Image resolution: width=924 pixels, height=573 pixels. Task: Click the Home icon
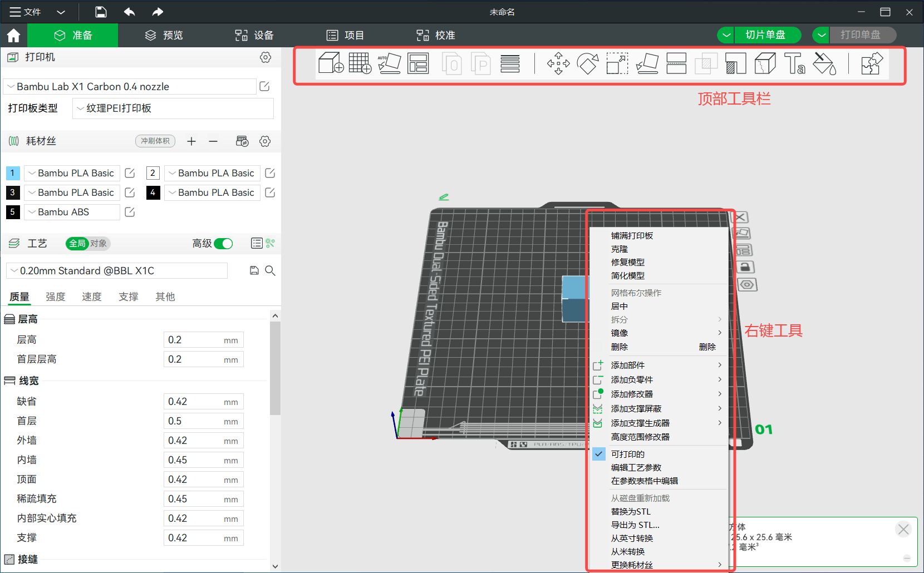(x=13, y=36)
